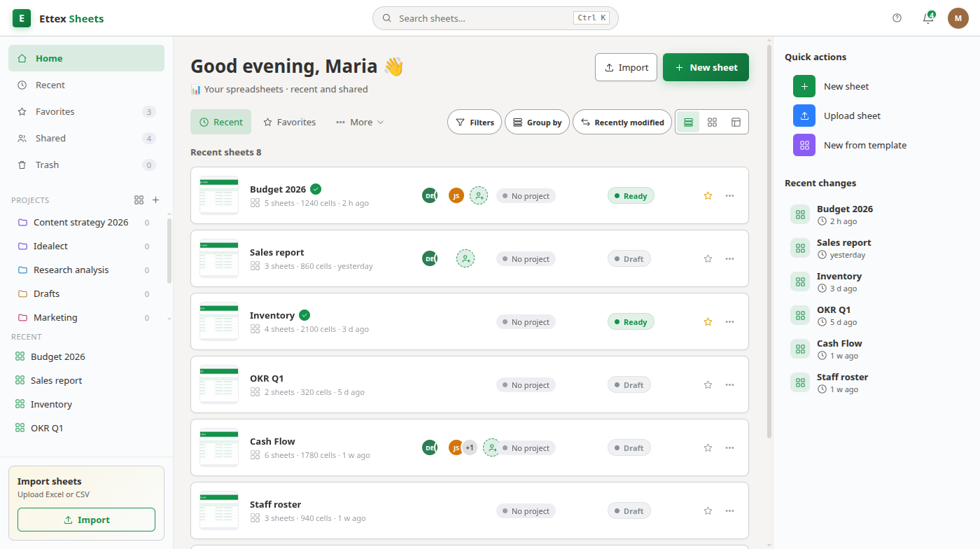Open Recent in the sidebar
The height and width of the screenshot is (549, 980).
point(86,85)
